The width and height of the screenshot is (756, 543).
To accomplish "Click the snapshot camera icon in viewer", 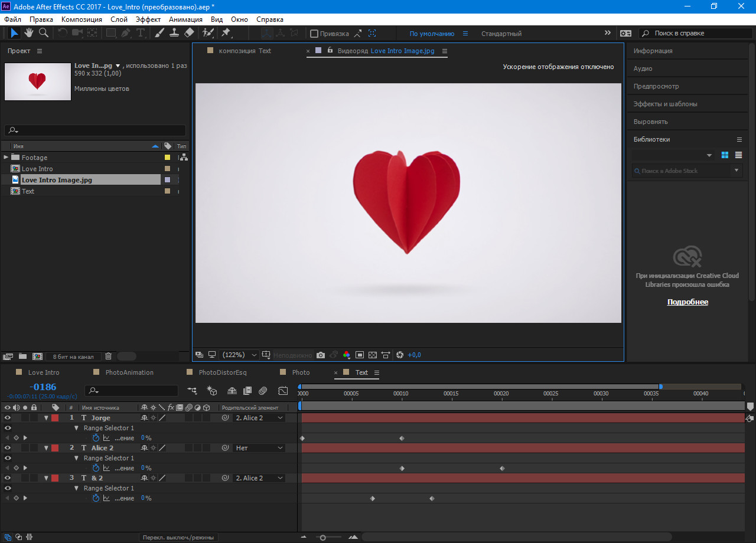I will (320, 355).
